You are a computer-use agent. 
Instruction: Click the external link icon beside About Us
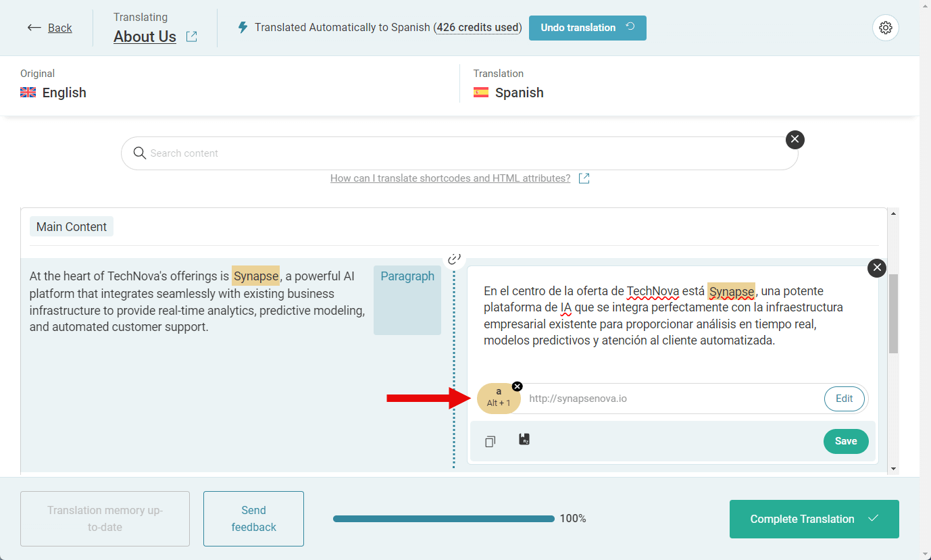tap(192, 36)
